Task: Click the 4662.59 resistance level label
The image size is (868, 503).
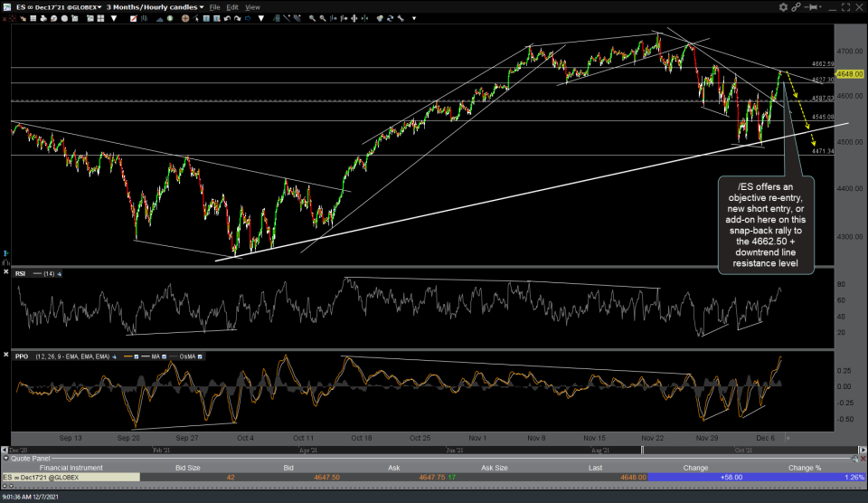Action: tap(823, 64)
